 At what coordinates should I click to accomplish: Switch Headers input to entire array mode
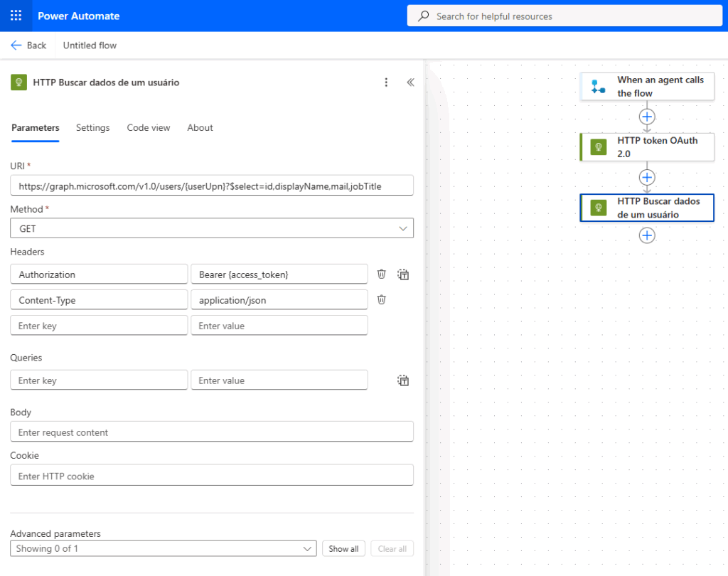coord(403,274)
